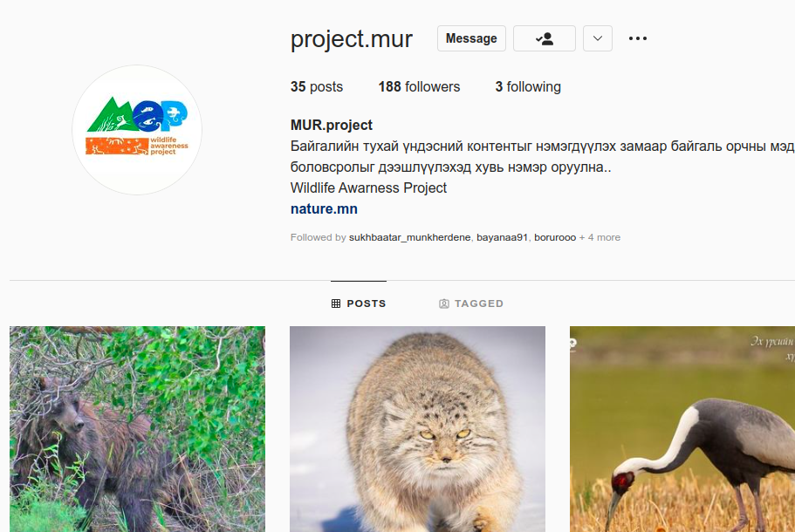Open the nature.mn website link

click(x=324, y=208)
